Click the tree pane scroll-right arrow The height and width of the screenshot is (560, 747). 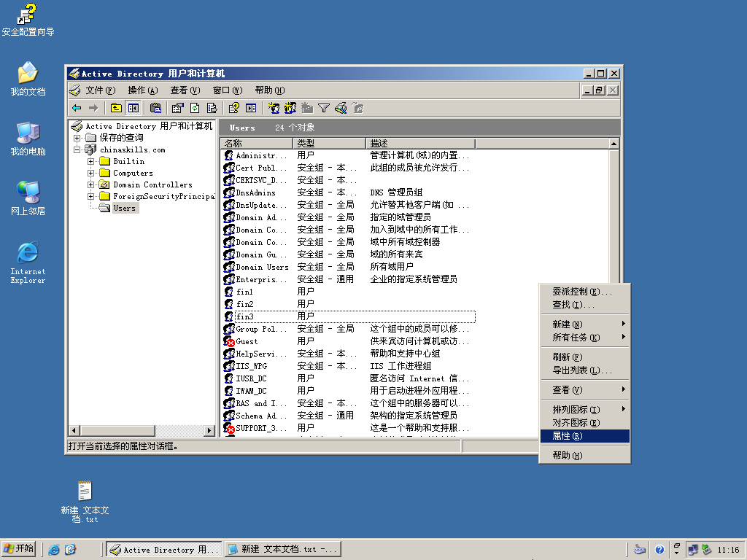209,430
